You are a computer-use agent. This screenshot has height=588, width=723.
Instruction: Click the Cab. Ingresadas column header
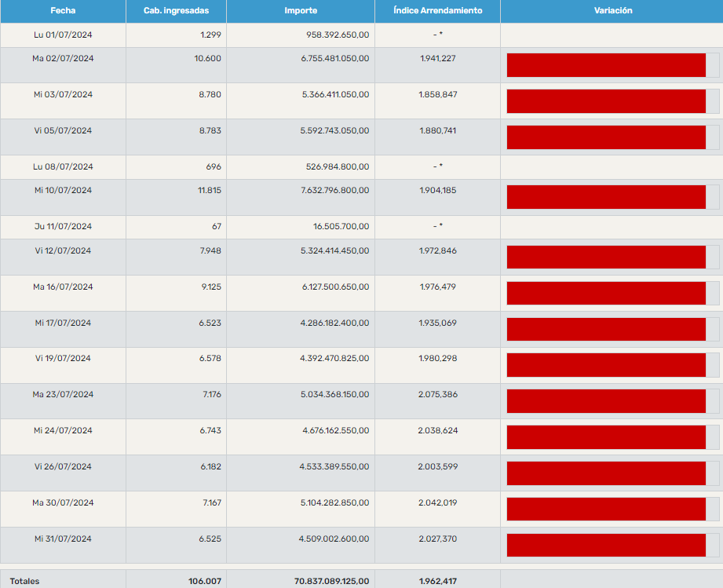click(176, 11)
